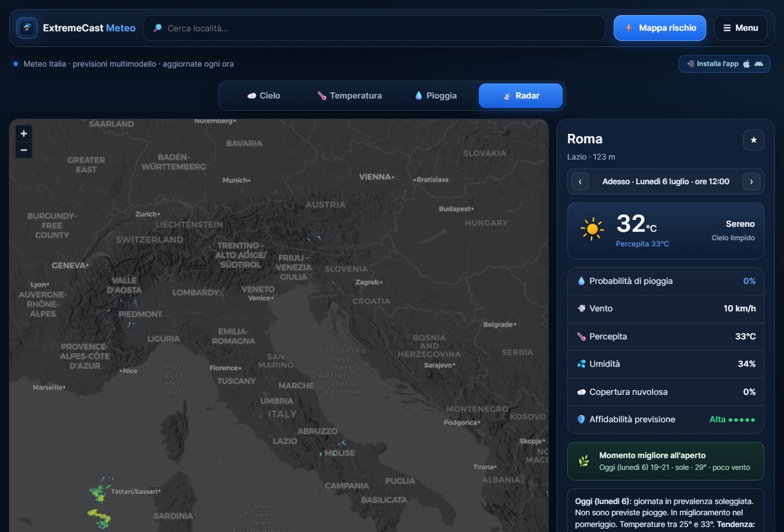Click the Momento migliore all'aperto card

click(x=666, y=461)
